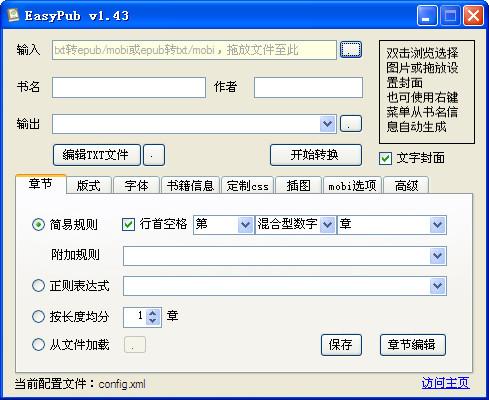This screenshot has height=400, width=489.
Task: Click the config.xml status text
Action: (x=122, y=384)
